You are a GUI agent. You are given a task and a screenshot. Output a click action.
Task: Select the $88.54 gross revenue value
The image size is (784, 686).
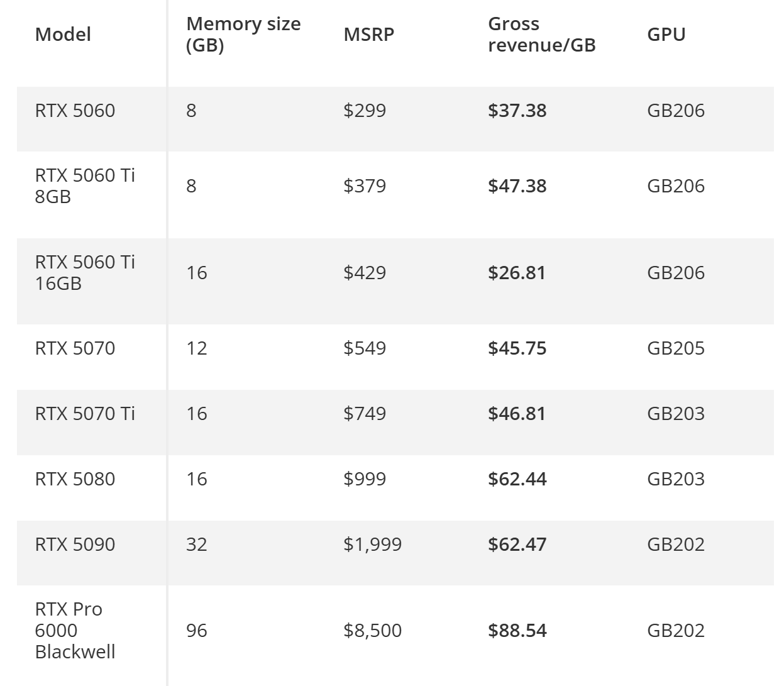pos(517,631)
